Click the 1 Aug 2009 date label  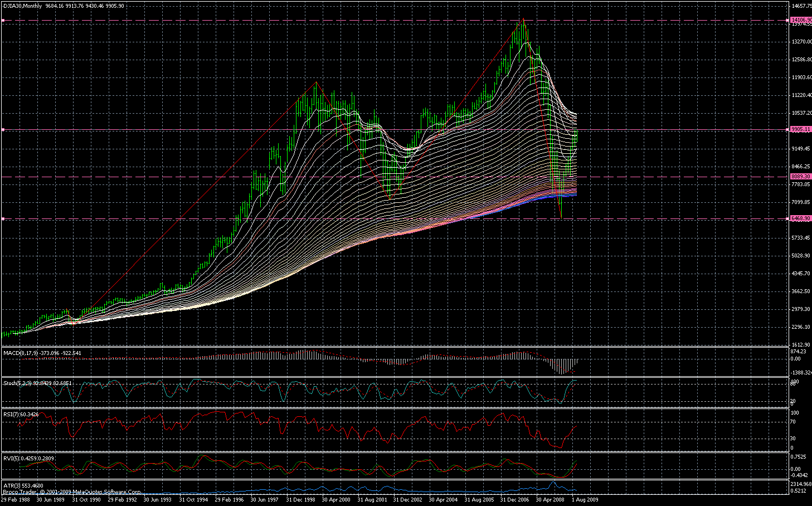point(585,500)
